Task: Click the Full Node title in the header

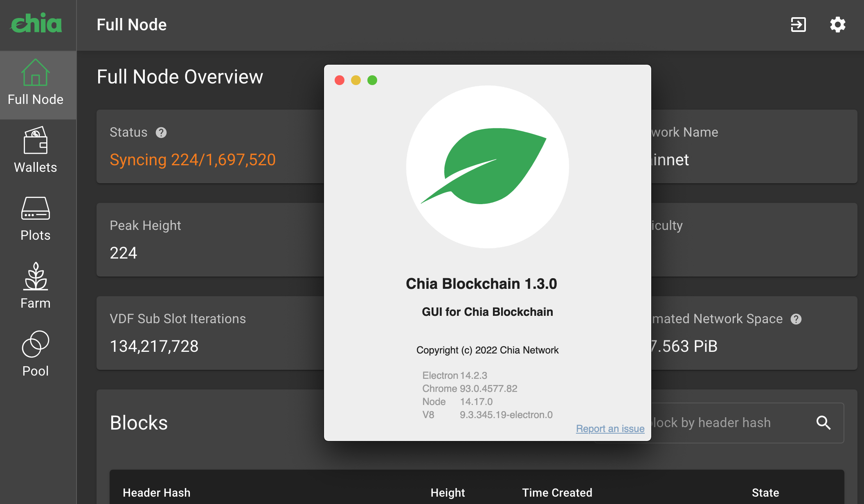Action: 132,25
